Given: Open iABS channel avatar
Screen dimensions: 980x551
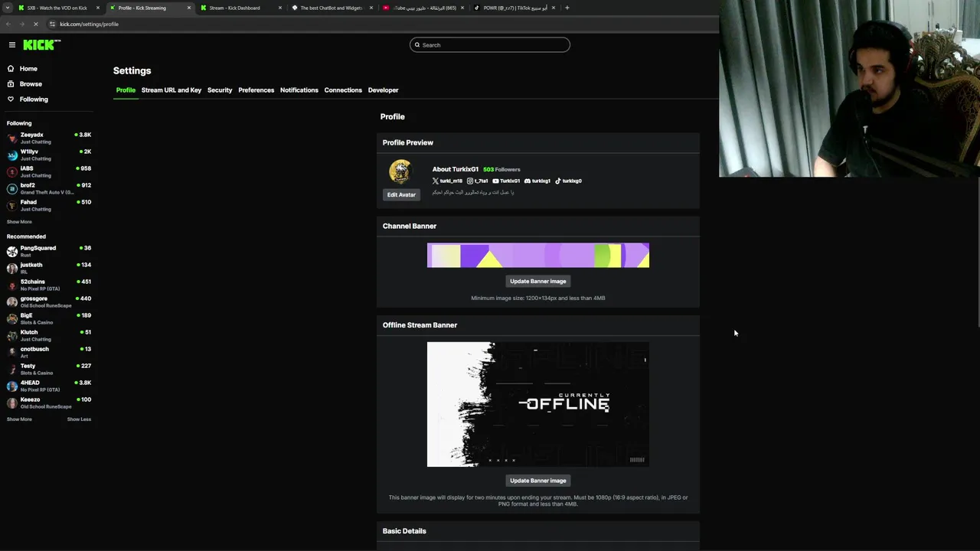Looking at the screenshot, I should (12, 171).
